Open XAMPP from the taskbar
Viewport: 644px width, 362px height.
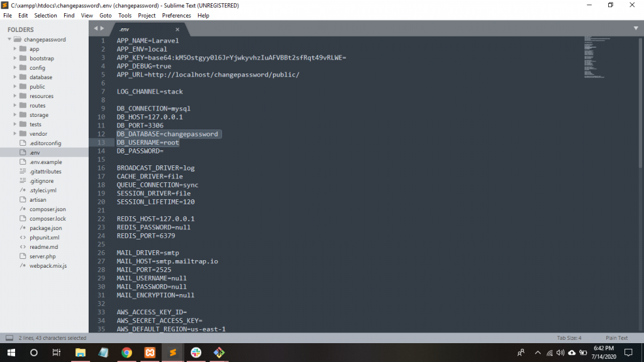click(x=150, y=353)
